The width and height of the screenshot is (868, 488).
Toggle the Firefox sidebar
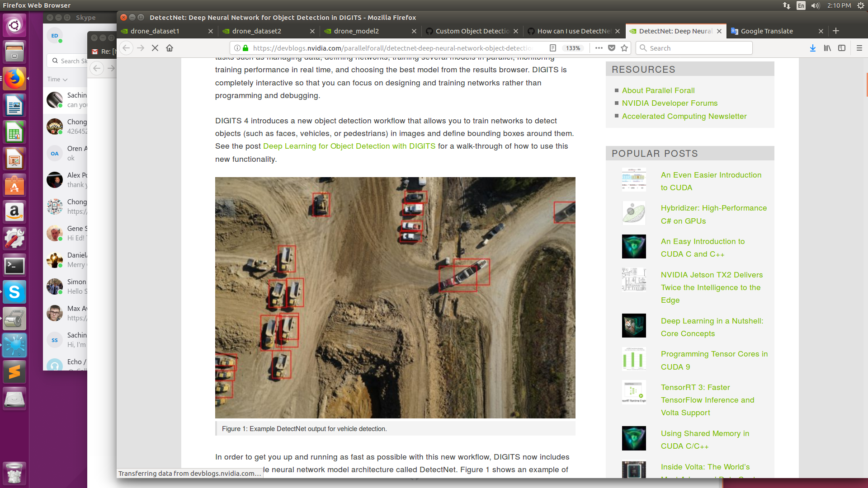tap(842, 47)
